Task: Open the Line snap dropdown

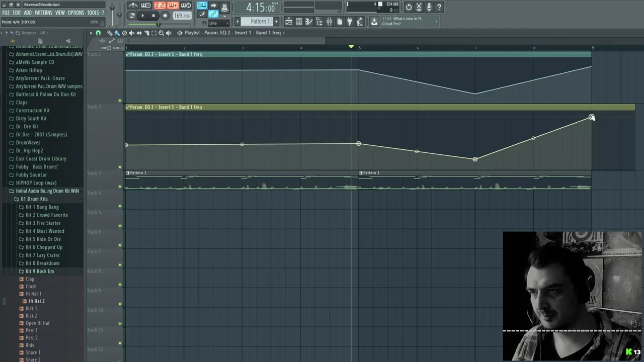Action: tap(219, 23)
